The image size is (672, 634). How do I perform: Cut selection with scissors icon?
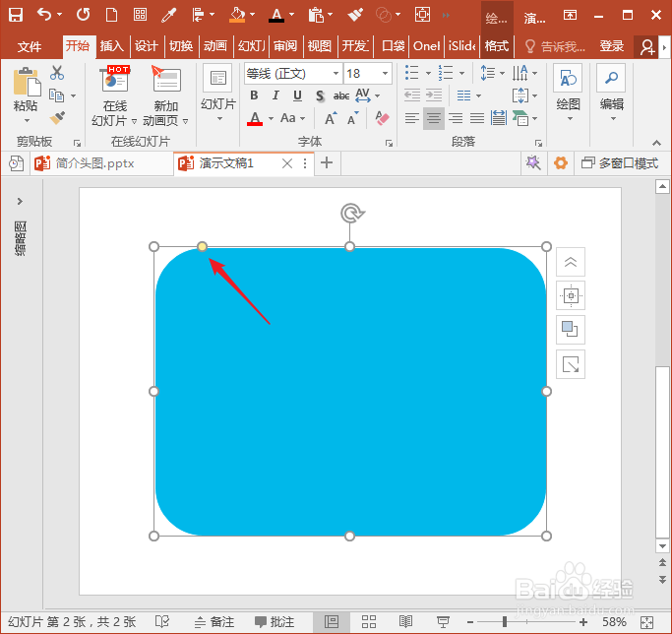pos(57,73)
